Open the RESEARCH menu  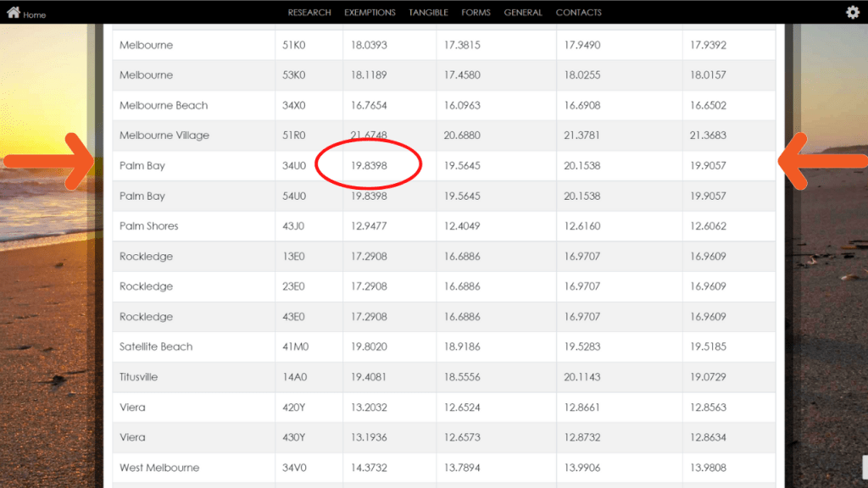click(x=309, y=13)
